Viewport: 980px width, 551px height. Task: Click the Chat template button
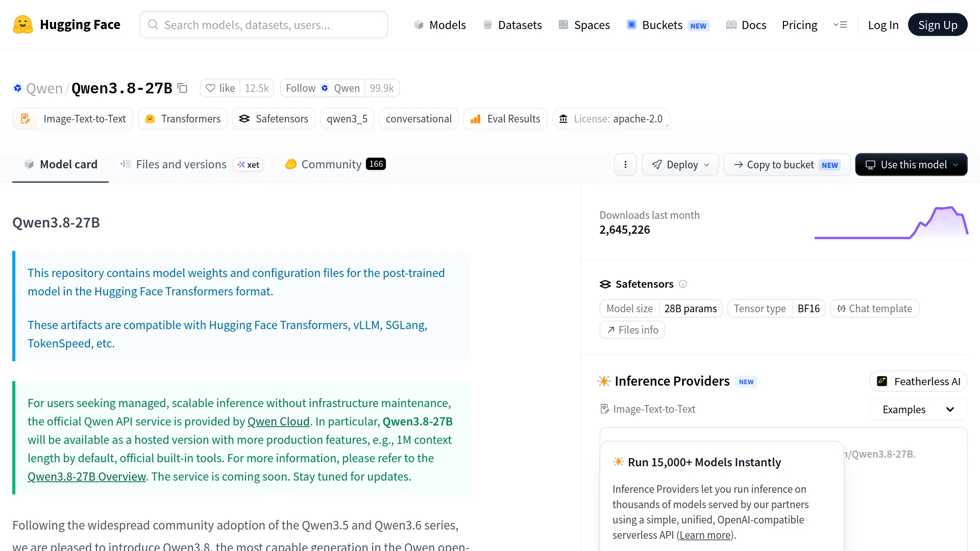(875, 309)
